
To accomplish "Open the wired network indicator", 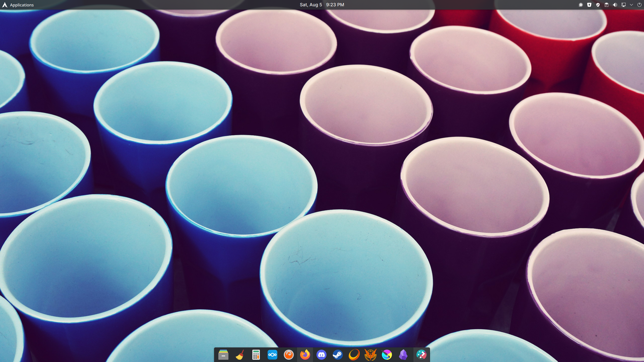I will (x=623, y=5).
